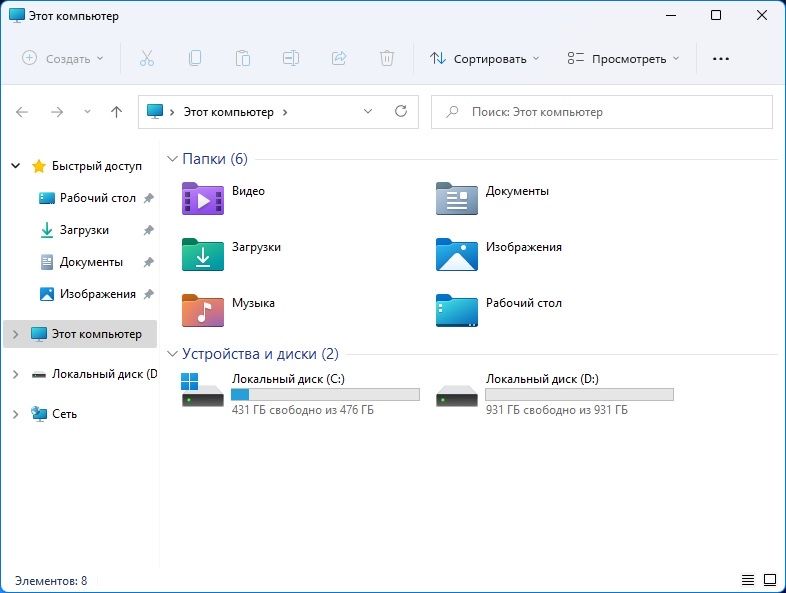Select the Изображения folder icon in main pane

coord(457,255)
